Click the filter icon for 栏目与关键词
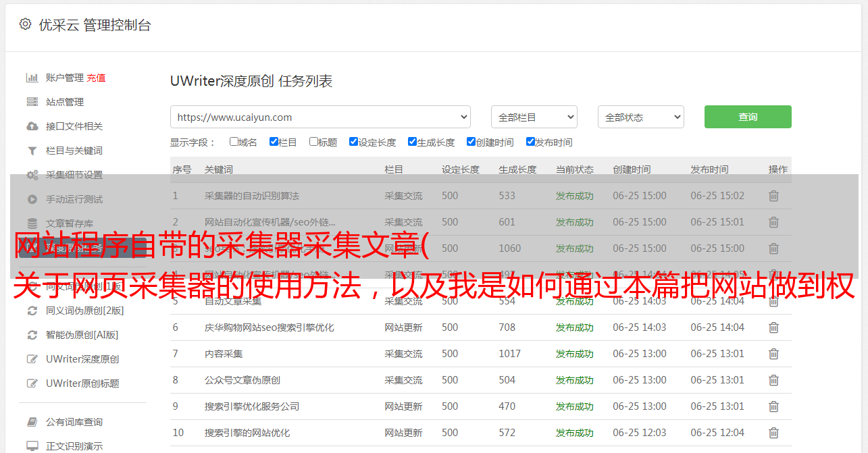Viewport: 868px width, 453px height. [x=32, y=151]
